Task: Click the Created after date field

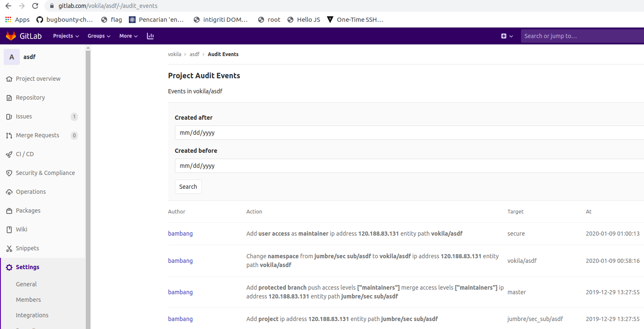Action: [x=408, y=133]
